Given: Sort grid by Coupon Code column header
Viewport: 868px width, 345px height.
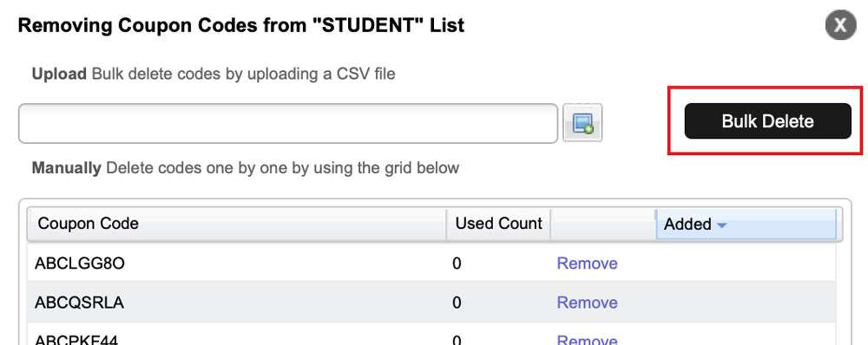Looking at the screenshot, I should pyautogui.click(x=236, y=224).
